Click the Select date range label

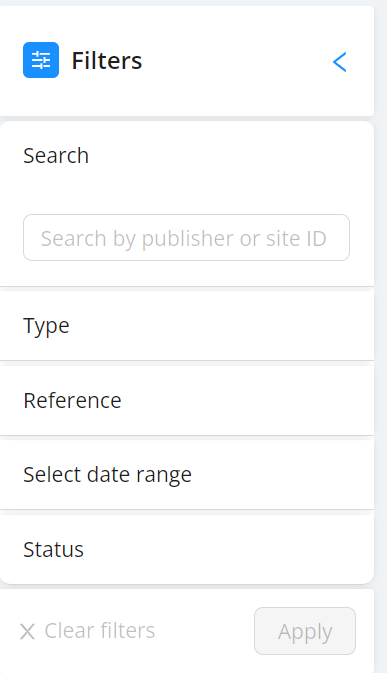coord(107,475)
